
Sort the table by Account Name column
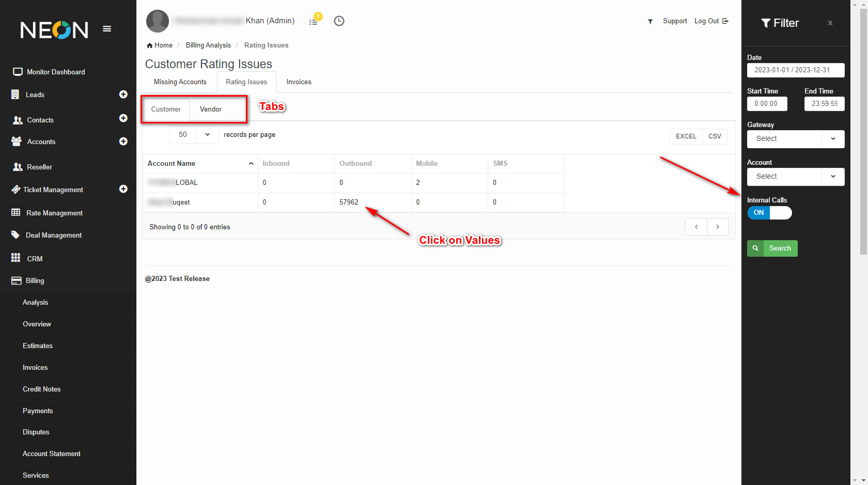tap(200, 164)
